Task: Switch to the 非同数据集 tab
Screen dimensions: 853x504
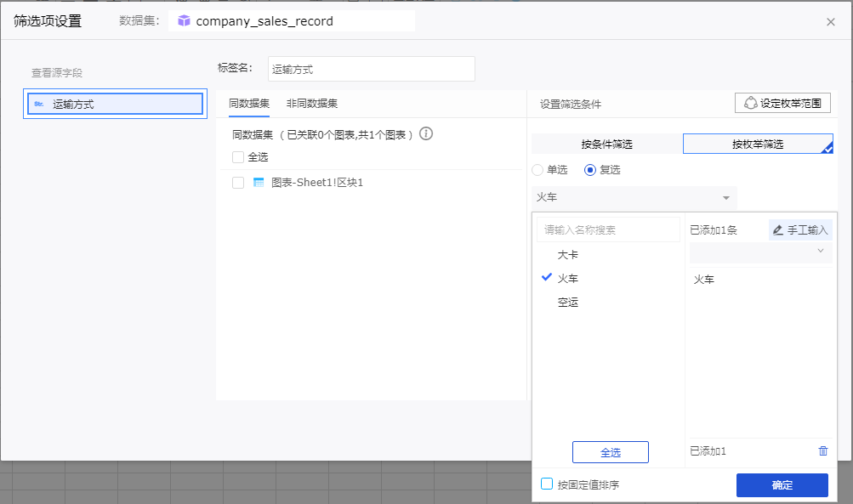Action: click(x=312, y=104)
